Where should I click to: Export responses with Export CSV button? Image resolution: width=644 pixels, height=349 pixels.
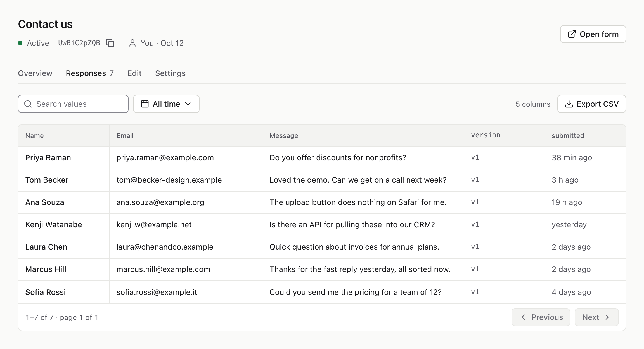click(x=591, y=104)
